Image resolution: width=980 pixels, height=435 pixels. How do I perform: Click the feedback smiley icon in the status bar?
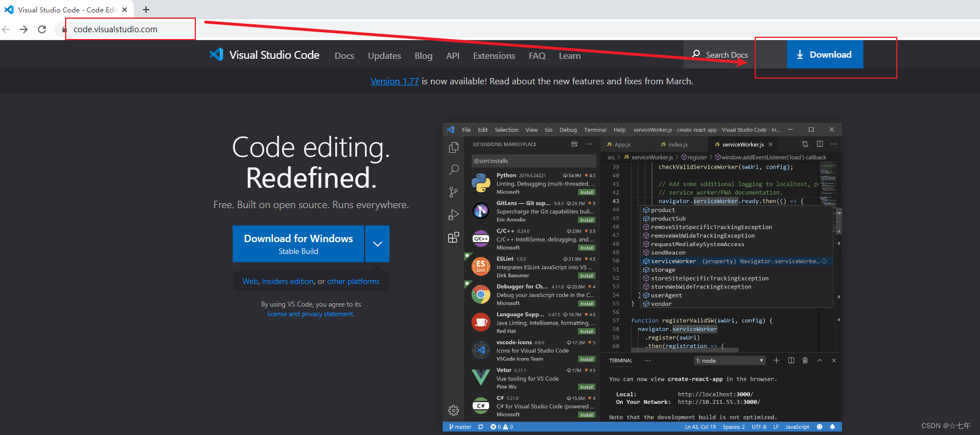[820, 427]
